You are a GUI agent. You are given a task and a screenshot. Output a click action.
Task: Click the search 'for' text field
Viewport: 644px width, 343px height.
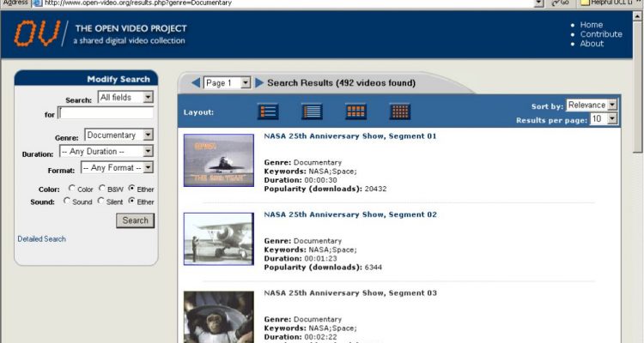coord(106,113)
